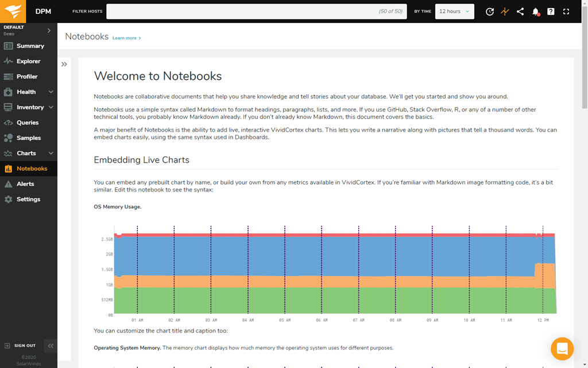Viewport: 588px width, 368px height.
Task: Click the auto-refresh clock icon
Action: (489, 11)
